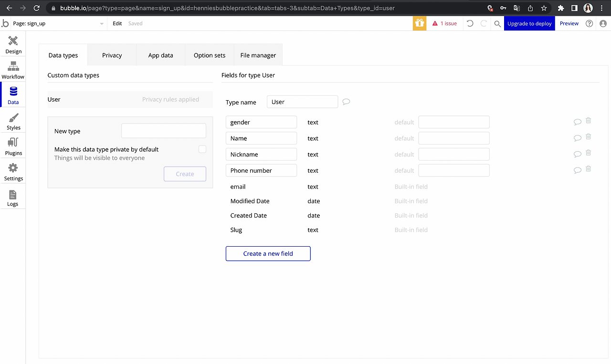Click the Upgrade to deploy button

point(529,23)
